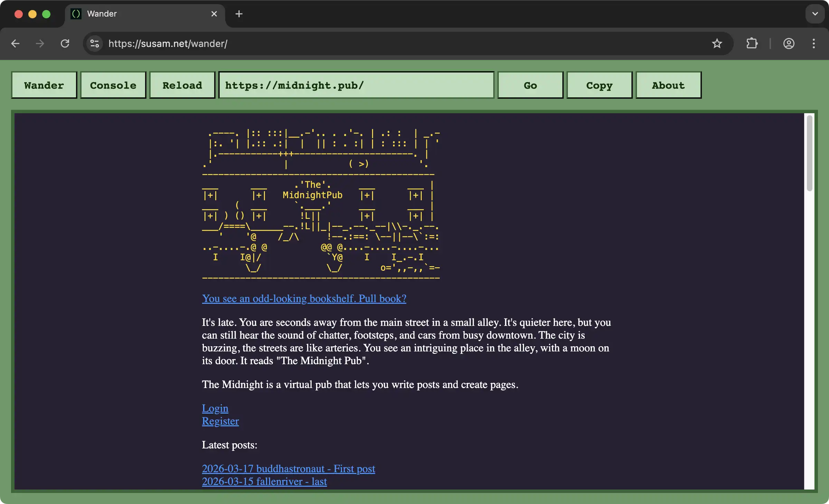Click the midnight.pub URL input field
Image resolution: width=829 pixels, height=504 pixels.
(x=356, y=85)
